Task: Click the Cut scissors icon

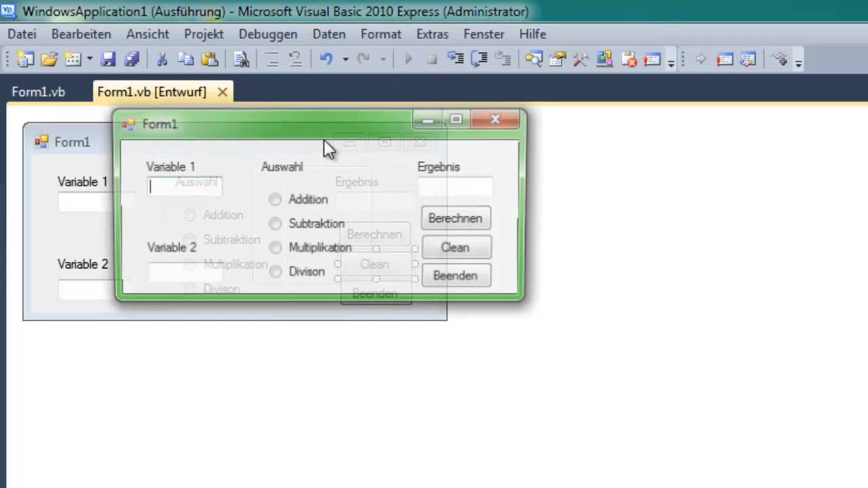Action: tap(162, 59)
